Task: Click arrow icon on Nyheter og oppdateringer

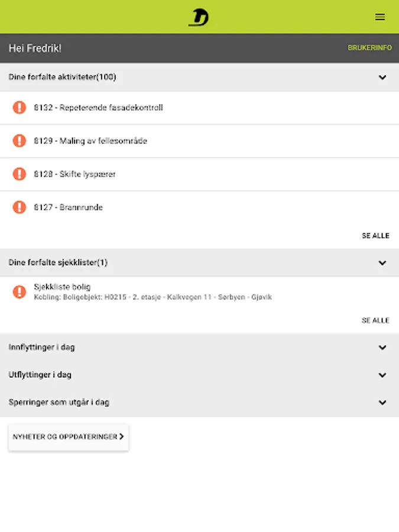Action: [x=122, y=437]
